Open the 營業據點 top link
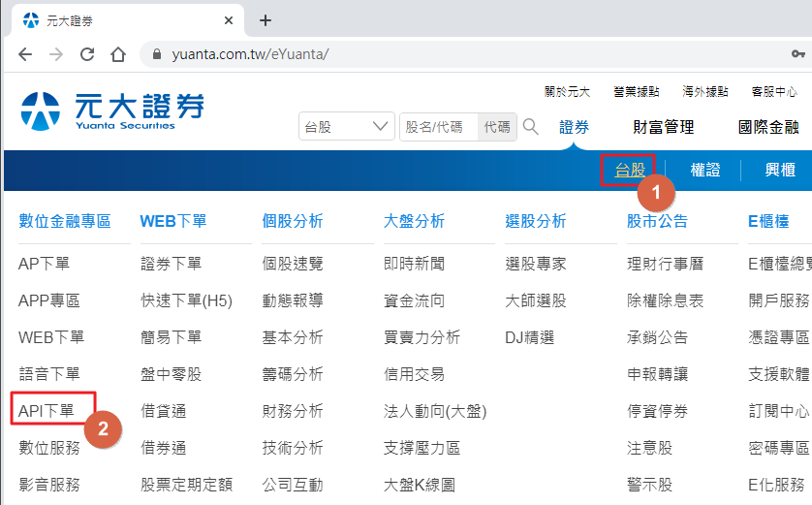 tap(637, 92)
